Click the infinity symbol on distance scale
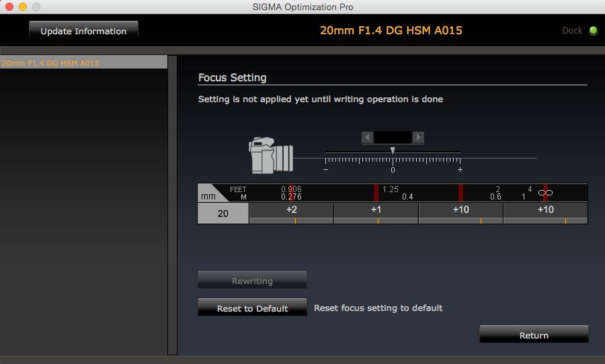Screen dimensions: 605x364 545,193
